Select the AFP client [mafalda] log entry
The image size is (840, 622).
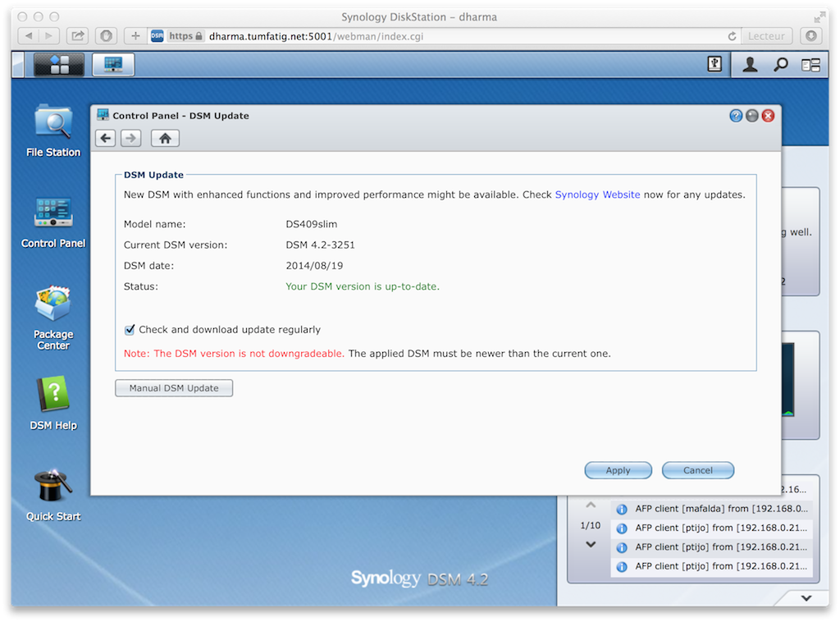tap(711, 509)
